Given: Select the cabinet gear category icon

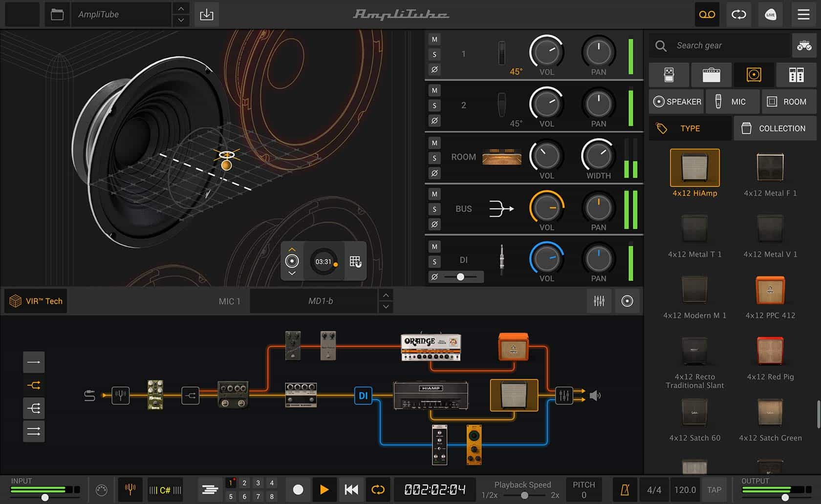Looking at the screenshot, I should tap(753, 75).
